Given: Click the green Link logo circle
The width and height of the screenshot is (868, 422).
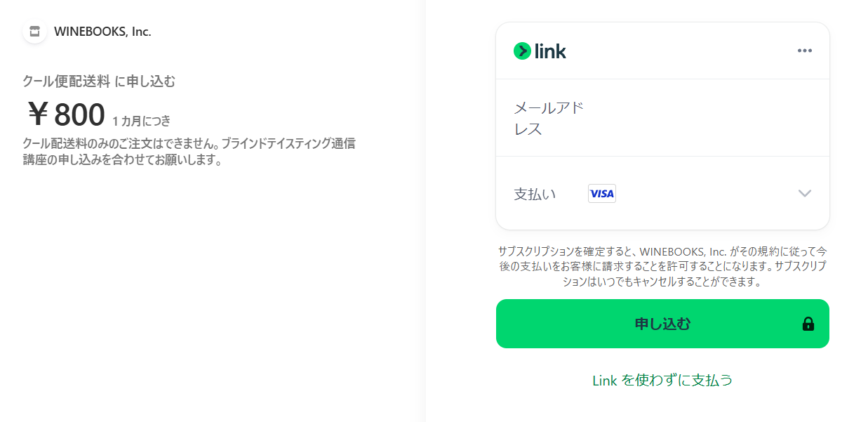Looking at the screenshot, I should 522,51.
